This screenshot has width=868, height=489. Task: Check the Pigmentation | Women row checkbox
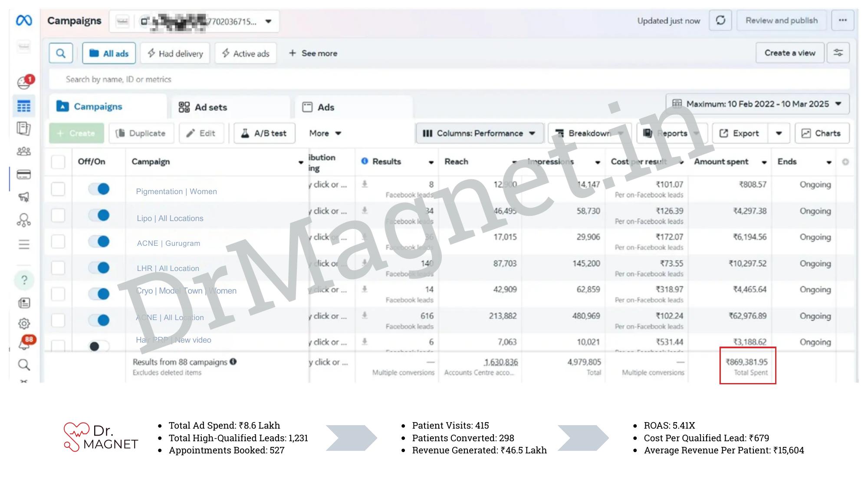click(x=58, y=189)
